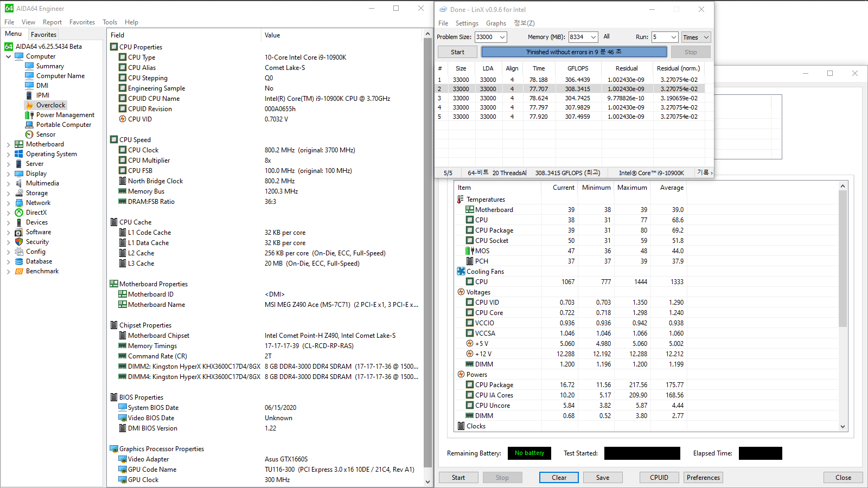Click the Powers category icon
868x488 pixels.
coord(461,375)
